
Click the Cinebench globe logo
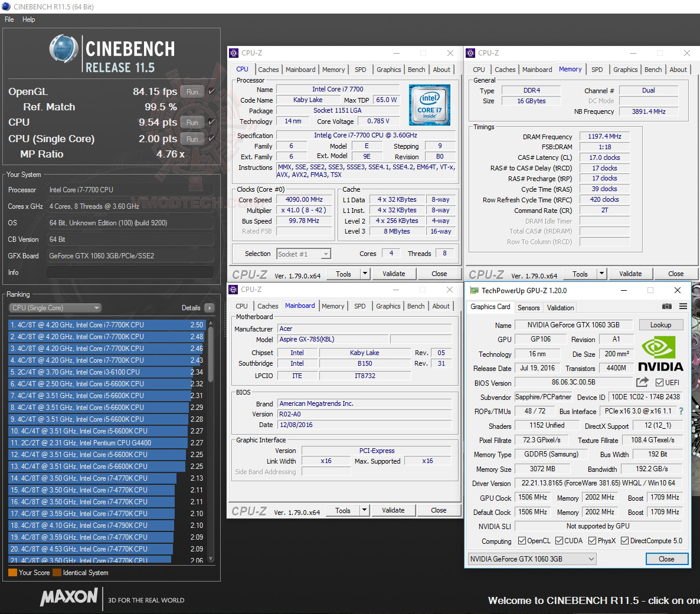(64, 48)
